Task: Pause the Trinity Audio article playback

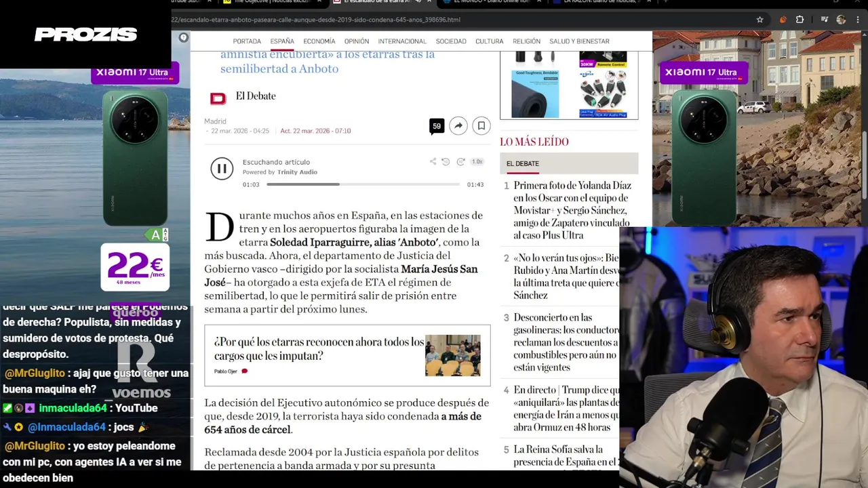Action: coord(222,169)
